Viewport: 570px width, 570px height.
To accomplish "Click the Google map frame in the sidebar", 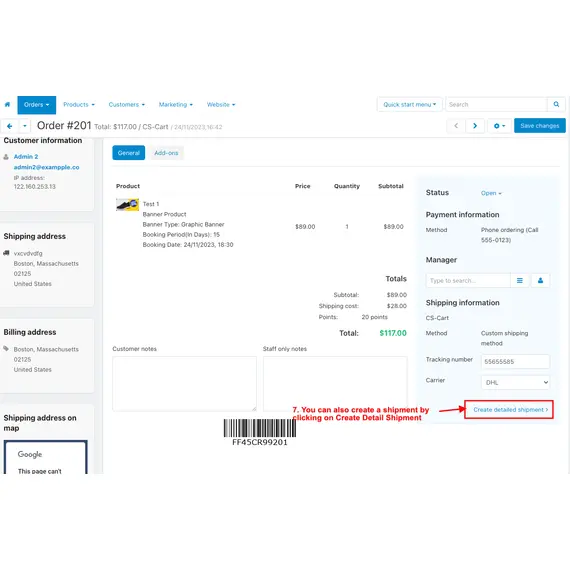I will [46, 457].
